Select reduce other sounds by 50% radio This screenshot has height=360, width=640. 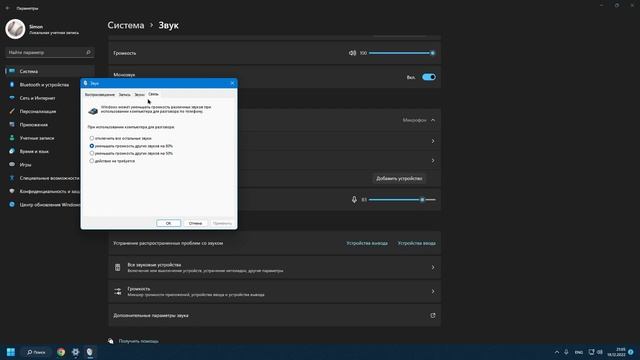pyautogui.click(x=92, y=153)
